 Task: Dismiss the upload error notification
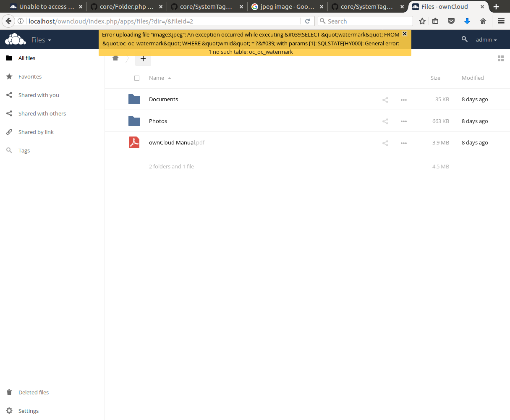(x=405, y=34)
